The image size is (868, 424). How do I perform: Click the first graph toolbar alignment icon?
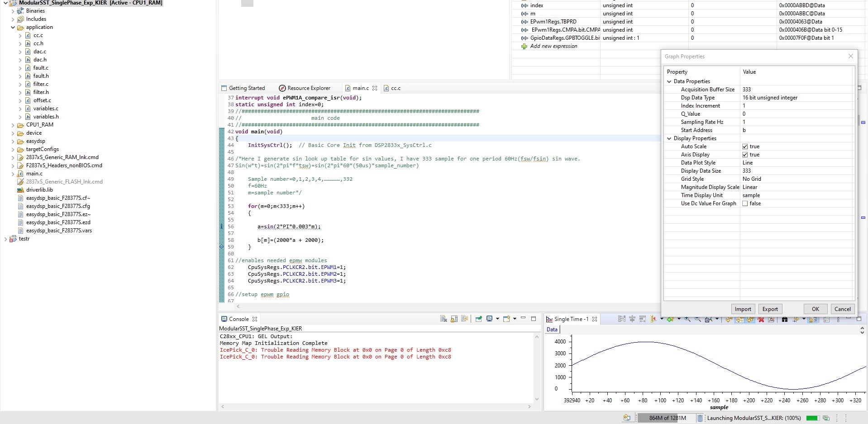[622, 319]
